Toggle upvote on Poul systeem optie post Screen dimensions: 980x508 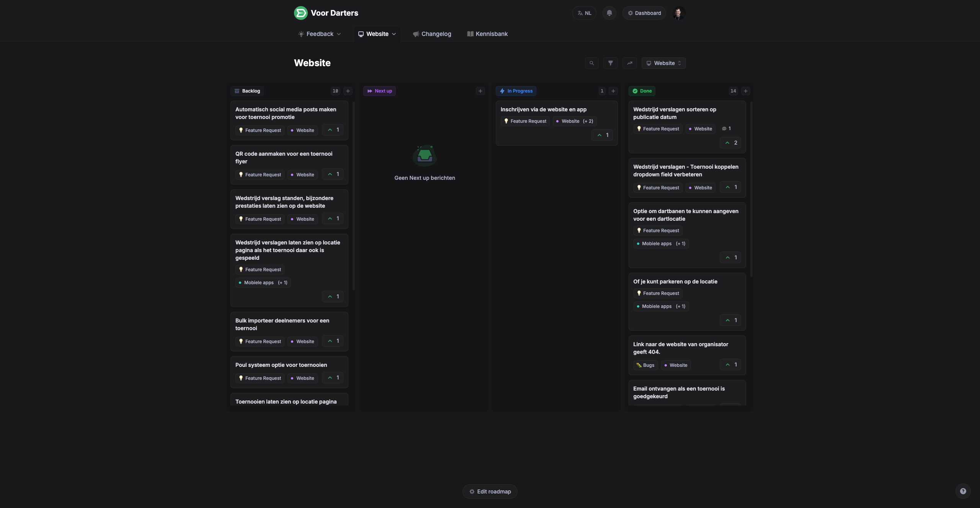[333, 378]
